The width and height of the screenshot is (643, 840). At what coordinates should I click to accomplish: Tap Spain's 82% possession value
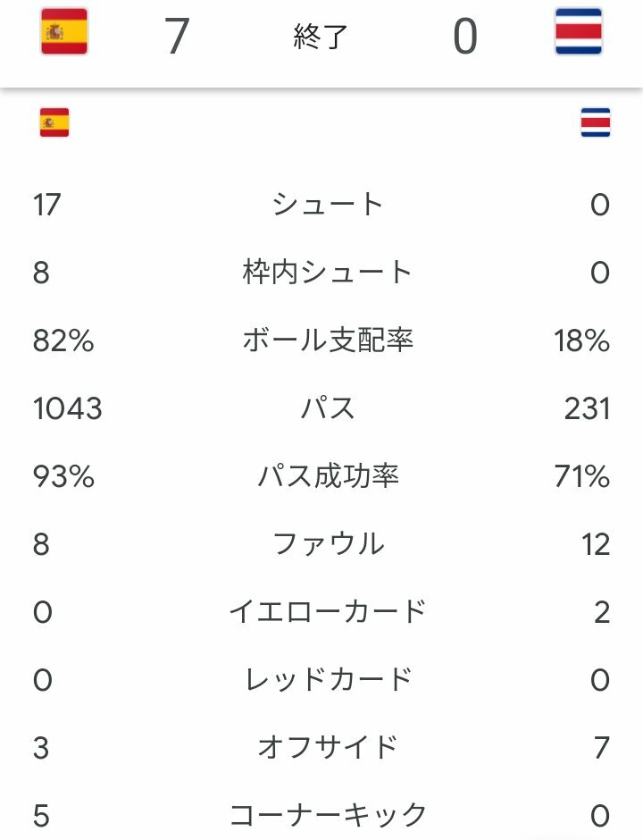tap(63, 340)
